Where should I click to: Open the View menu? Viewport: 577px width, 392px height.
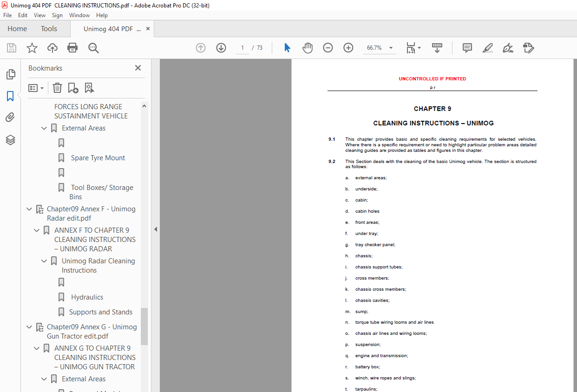(x=39, y=15)
